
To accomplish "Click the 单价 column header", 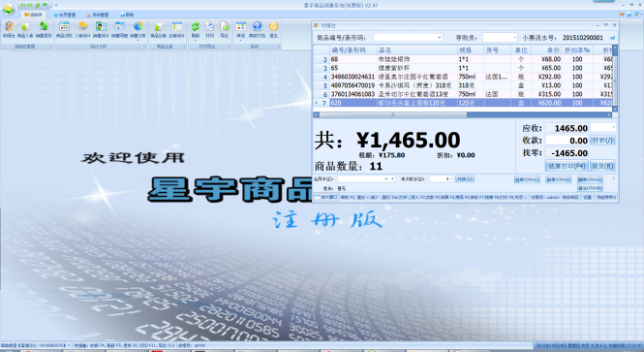I will coord(546,50).
